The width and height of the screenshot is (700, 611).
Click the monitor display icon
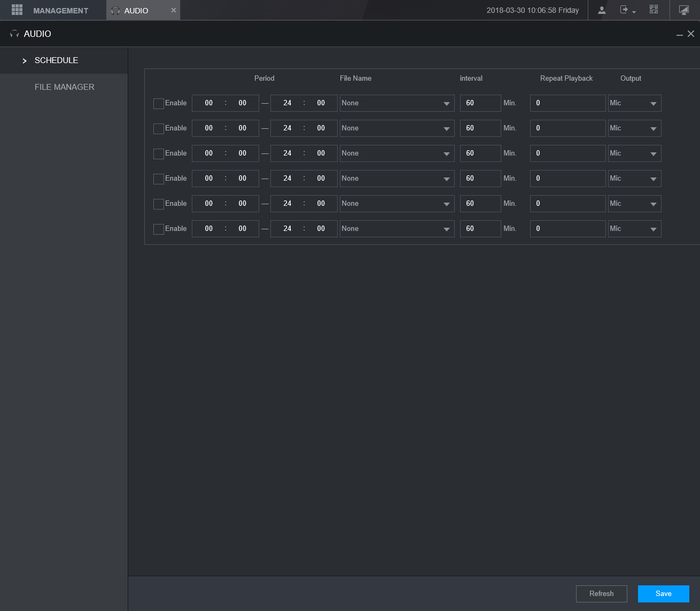pyautogui.click(x=683, y=10)
